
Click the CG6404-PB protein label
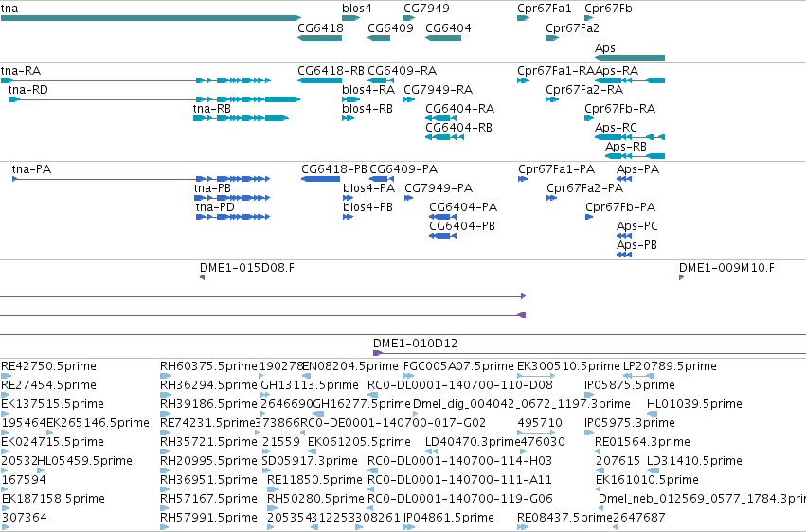point(462,226)
